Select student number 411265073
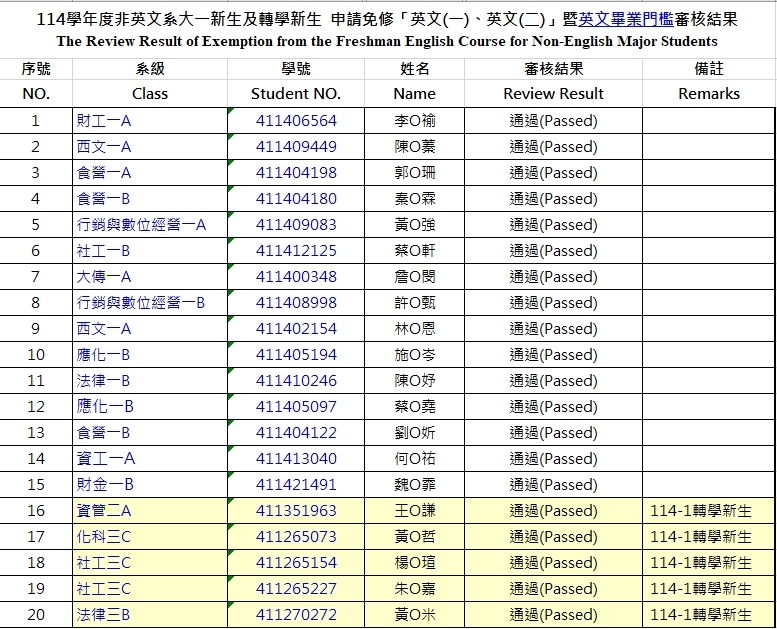 point(296,537)
